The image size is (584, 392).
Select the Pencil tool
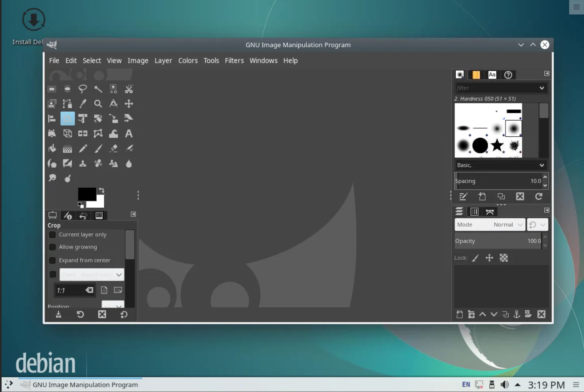[x=82, y=149]
